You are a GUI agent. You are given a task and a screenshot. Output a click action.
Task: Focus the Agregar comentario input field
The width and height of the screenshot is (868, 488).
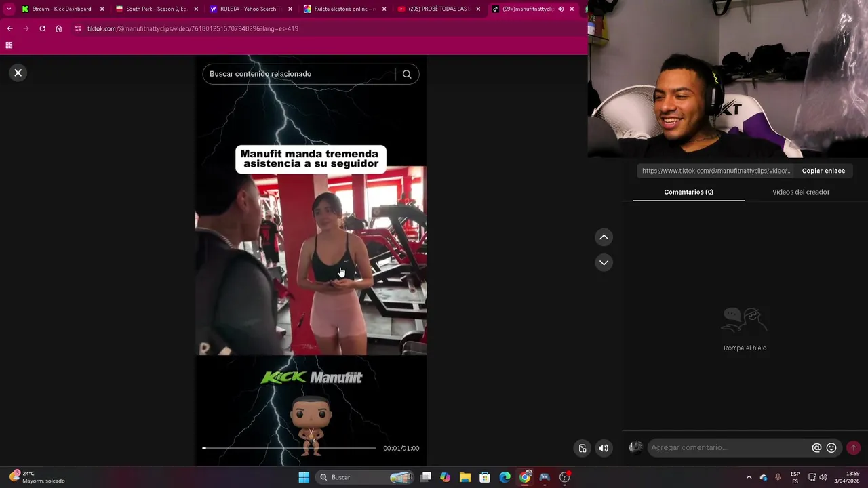[729, 447]
